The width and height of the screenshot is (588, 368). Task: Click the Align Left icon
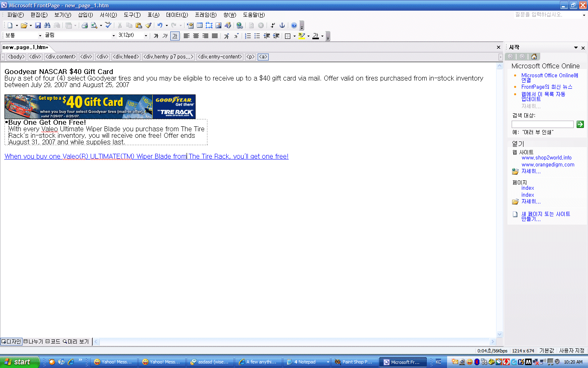click(x=187, y=36)
